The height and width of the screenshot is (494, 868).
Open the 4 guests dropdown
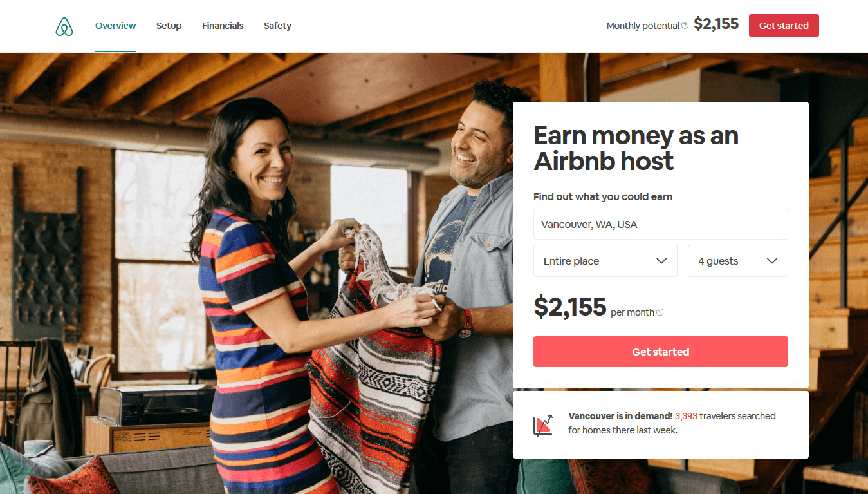737,261
